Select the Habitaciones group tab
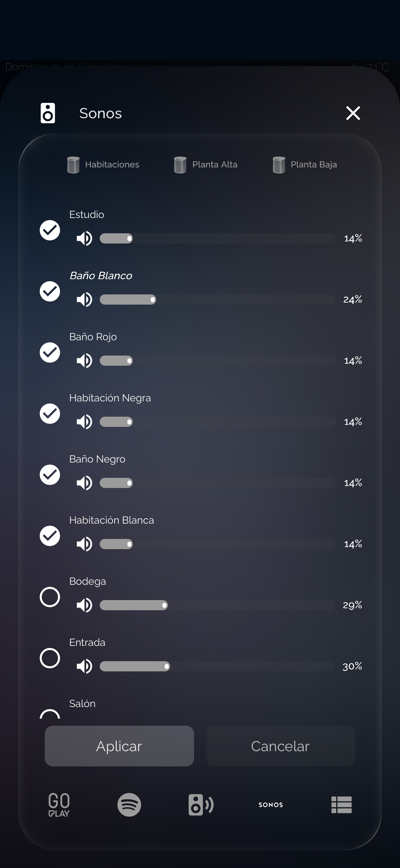 (x=103, y=165)
